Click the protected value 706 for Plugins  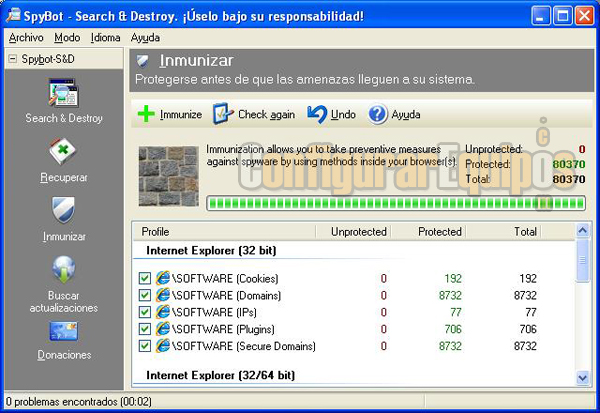coord(453,329)
